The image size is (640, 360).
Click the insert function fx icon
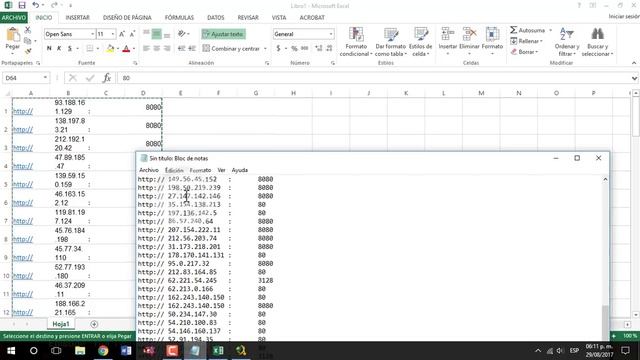pyautogui.click(x=107, y=78)
